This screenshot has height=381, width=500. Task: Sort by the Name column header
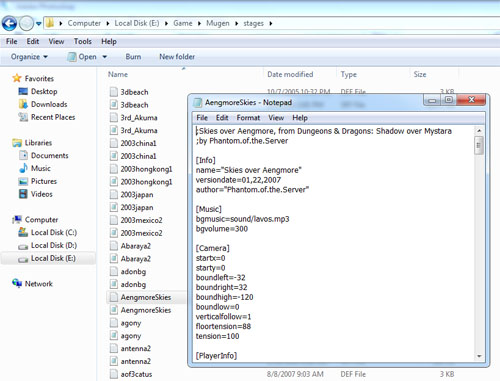click(118, 75)
